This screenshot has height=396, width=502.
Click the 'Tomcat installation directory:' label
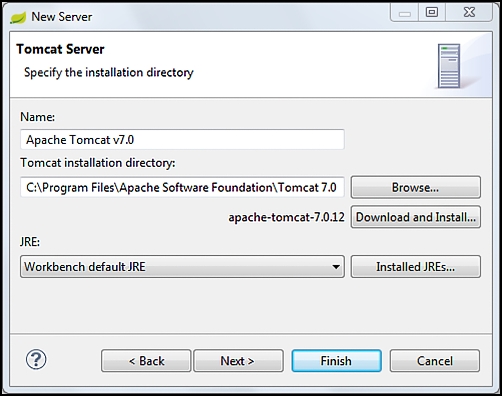[x=98, y=163]
